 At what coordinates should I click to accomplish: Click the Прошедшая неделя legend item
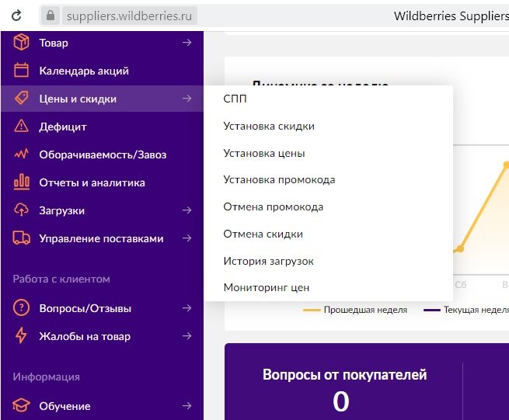355,310
